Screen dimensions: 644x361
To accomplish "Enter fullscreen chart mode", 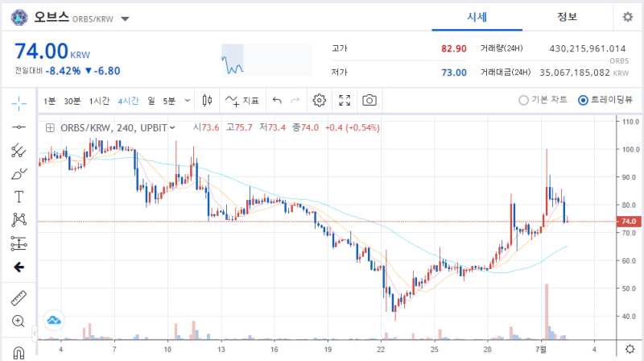I will [x=345, y=101].
